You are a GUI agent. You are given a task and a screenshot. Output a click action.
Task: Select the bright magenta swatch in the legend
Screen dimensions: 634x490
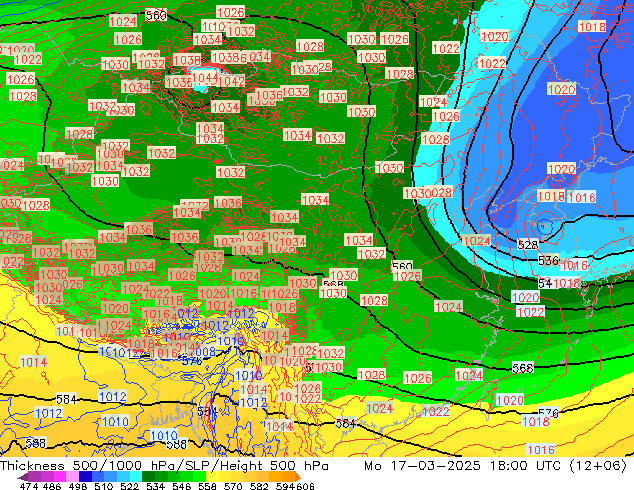tap(60, 476)
